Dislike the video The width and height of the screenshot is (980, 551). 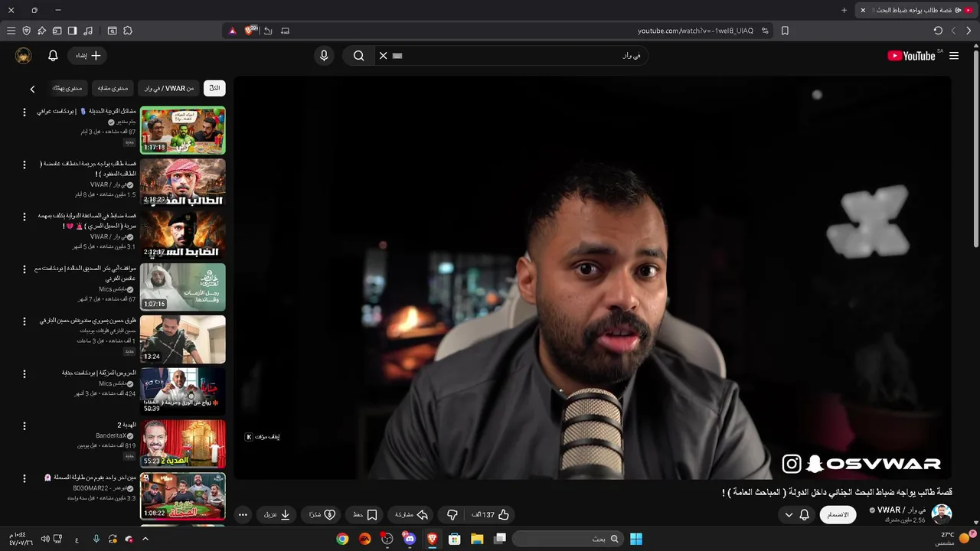coord(452,515)
